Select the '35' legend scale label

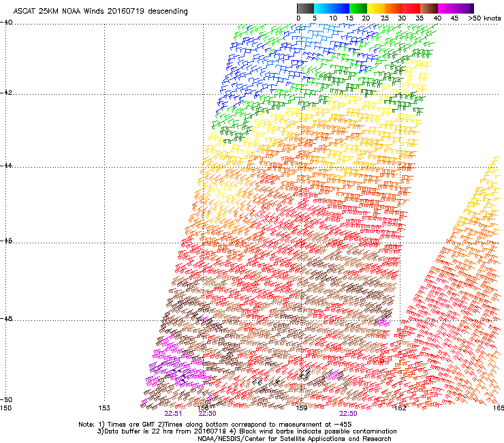[420, 18]
